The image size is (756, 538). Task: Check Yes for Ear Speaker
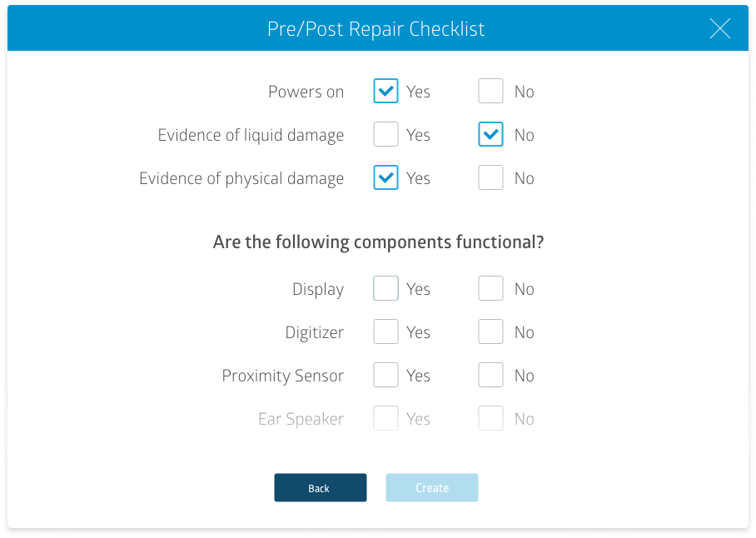click(x=385, y=419)
